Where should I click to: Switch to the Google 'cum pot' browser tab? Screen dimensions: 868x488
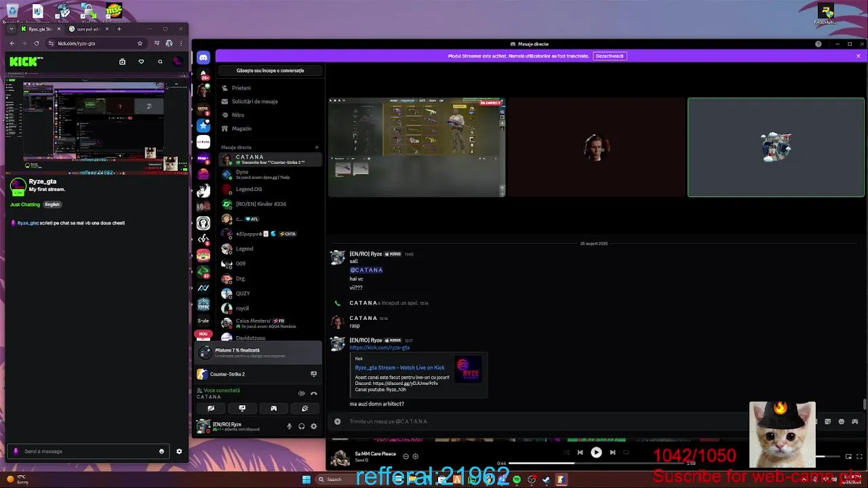click(88, 29)
